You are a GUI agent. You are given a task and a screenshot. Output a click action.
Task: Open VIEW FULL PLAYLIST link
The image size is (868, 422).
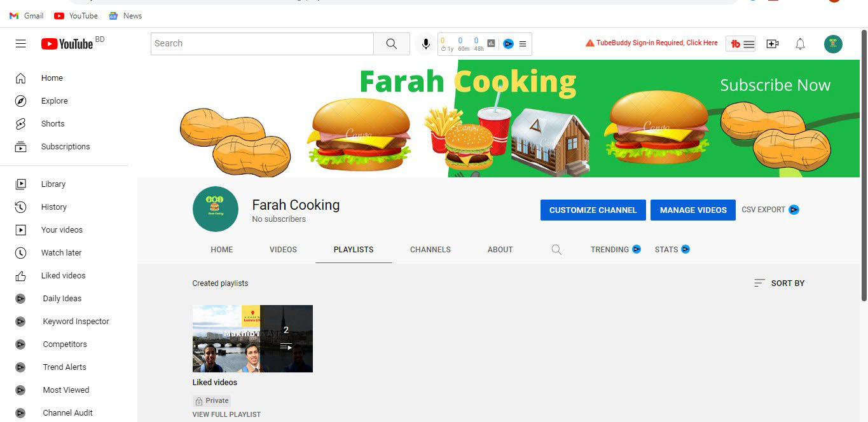click(226, 414)
